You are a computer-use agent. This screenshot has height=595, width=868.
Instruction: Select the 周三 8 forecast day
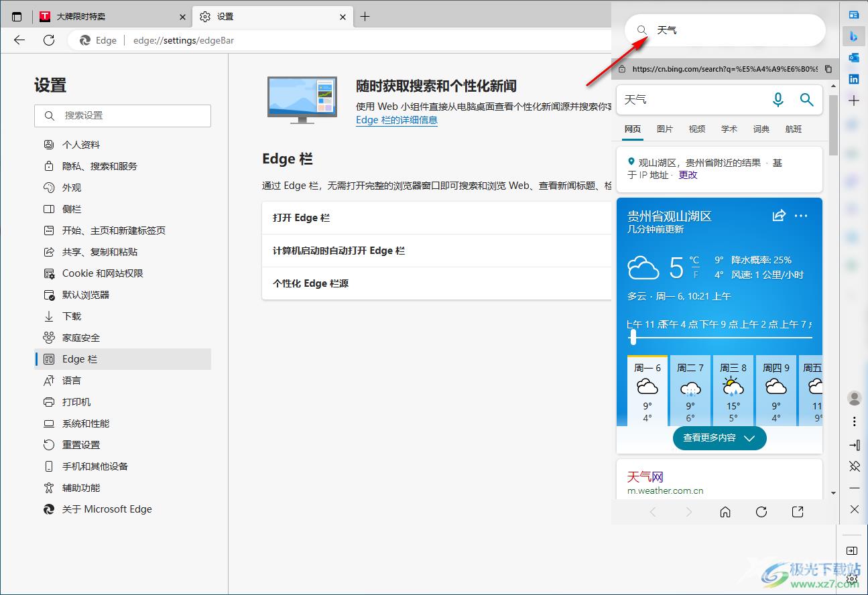(x=733, y=391)
